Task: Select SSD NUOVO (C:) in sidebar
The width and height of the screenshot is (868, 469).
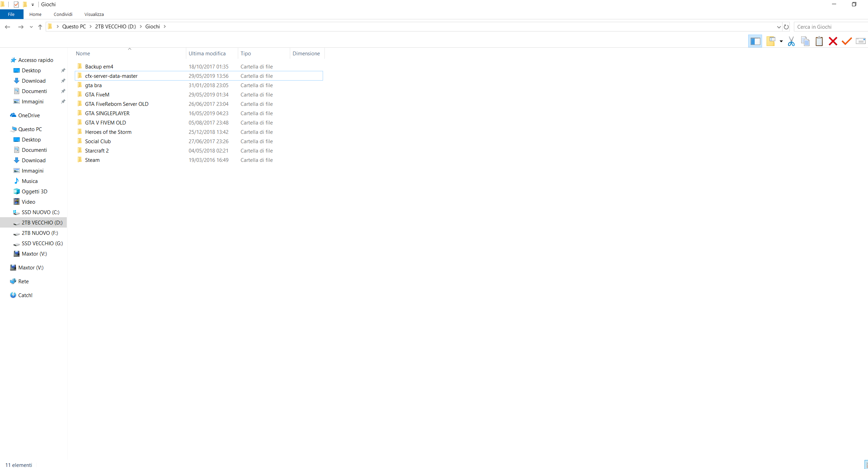Action: tap(41, 212)
